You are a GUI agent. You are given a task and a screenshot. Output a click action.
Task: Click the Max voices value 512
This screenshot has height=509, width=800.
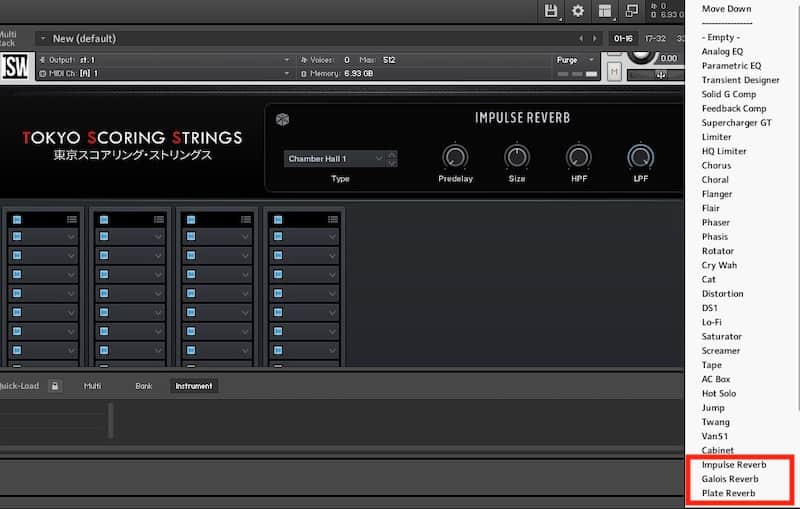pyautogui.click(x=389, y=60)
